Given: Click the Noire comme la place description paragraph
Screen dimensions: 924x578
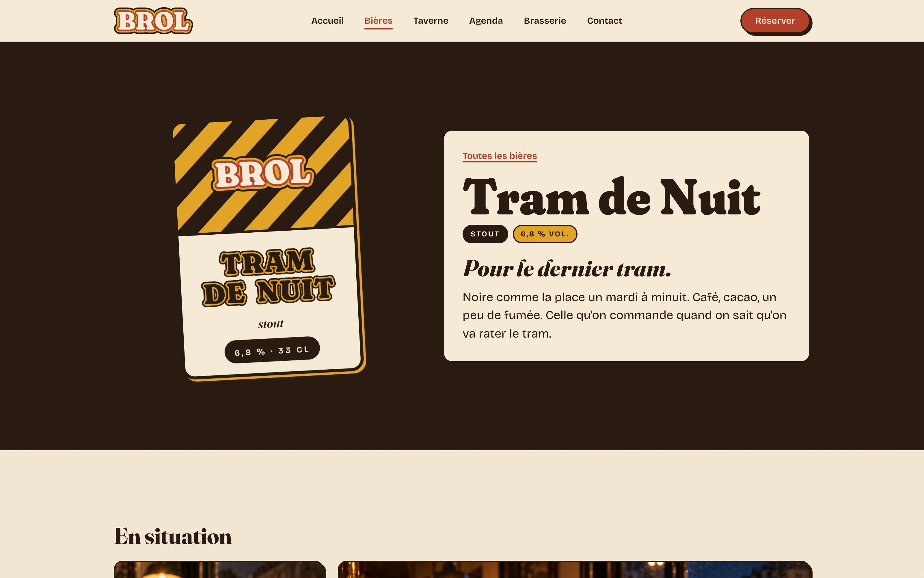Looking at the screenshot, I should coord(624,315).
